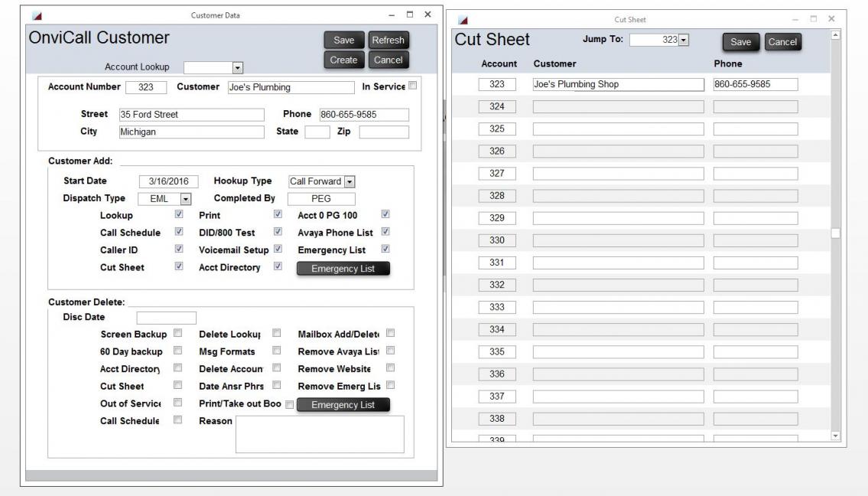Check the Delete Lookup checkbox
868x496 pixels.
coord(276,332)
